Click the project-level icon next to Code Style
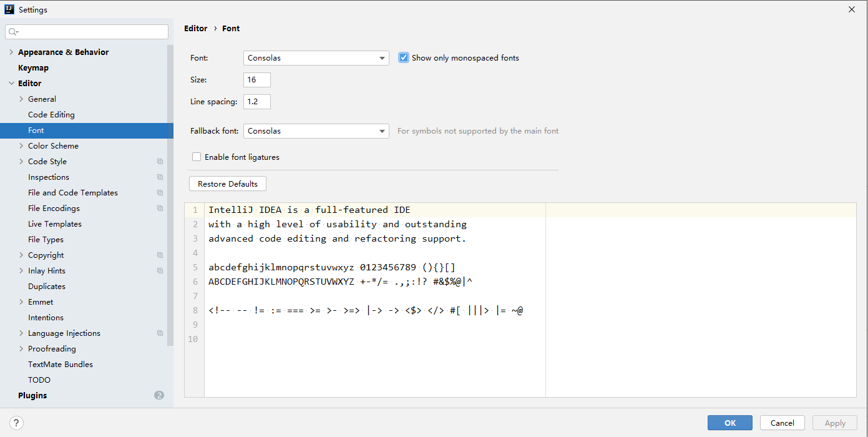This screenshot has width=868, height=437. tap(160, 162)
